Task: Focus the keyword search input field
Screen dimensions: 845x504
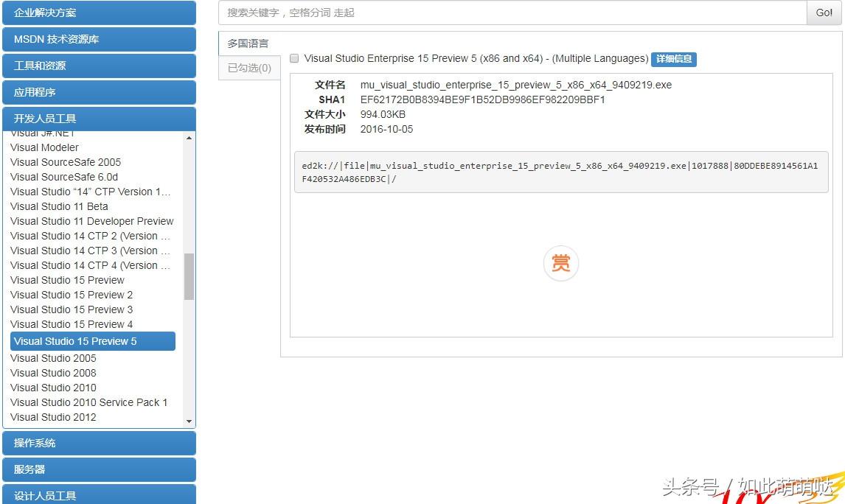Action: coord(512,13)
